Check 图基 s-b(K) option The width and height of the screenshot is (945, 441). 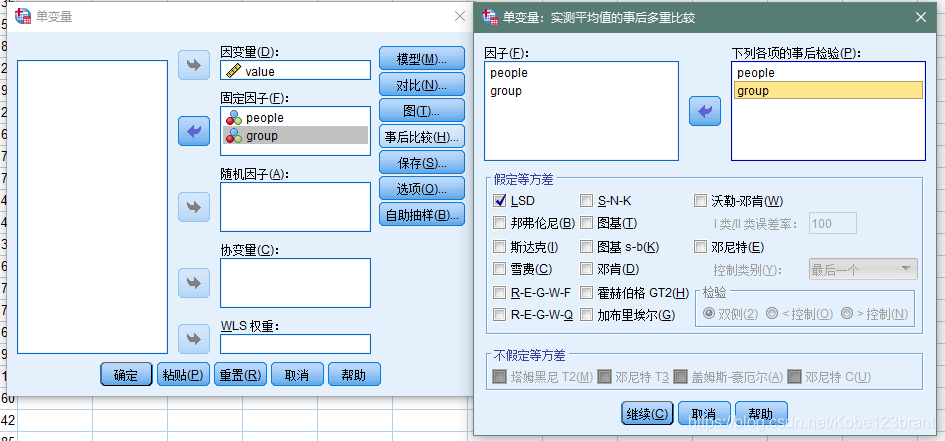click(x=586, y=247)
